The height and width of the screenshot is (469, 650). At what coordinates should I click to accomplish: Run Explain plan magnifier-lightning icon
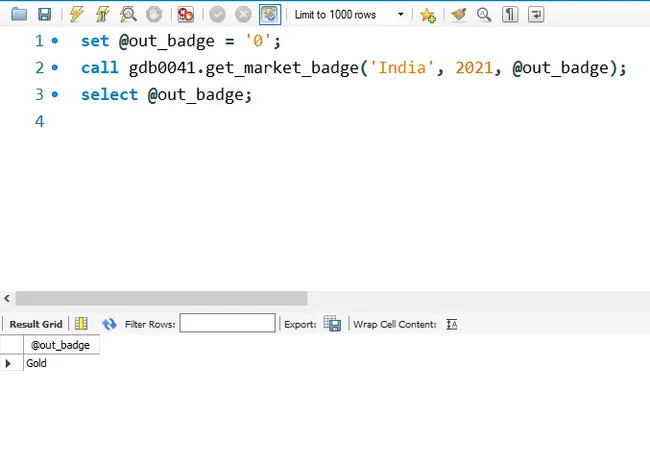click(128, 15)
